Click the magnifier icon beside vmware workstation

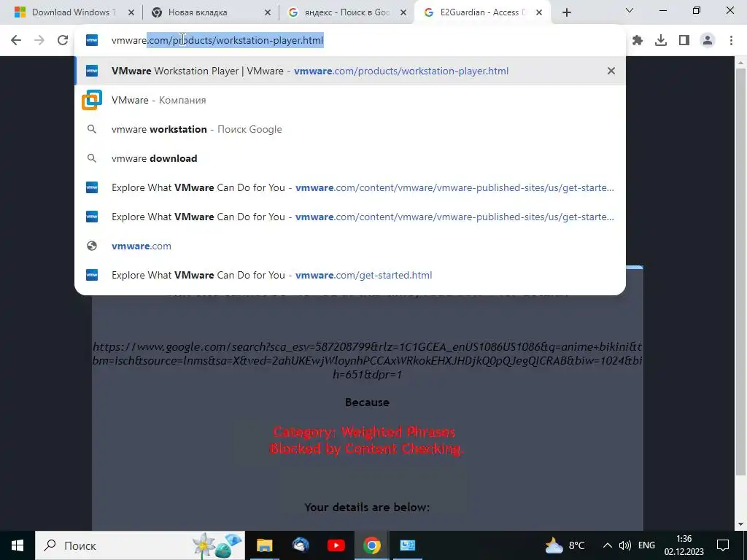[92, 129]
